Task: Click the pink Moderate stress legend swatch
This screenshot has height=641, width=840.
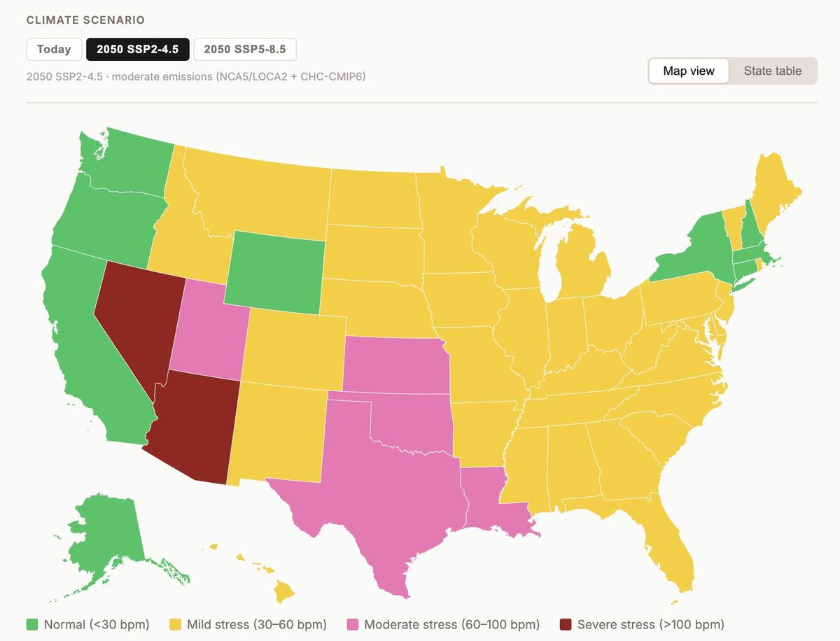Action: [x=353, y=624]
